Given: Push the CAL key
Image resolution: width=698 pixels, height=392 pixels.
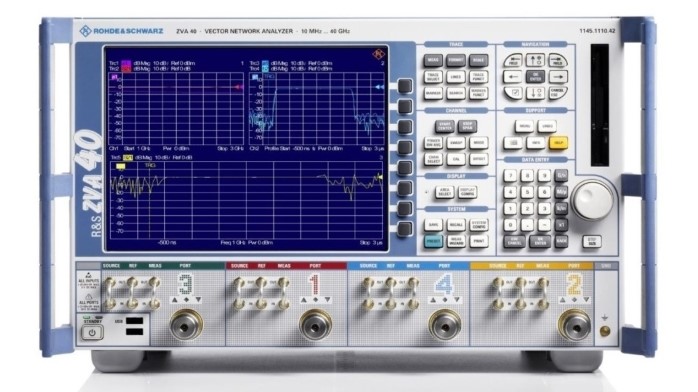Looking at the screenshot, I should [x=455, y=159].
